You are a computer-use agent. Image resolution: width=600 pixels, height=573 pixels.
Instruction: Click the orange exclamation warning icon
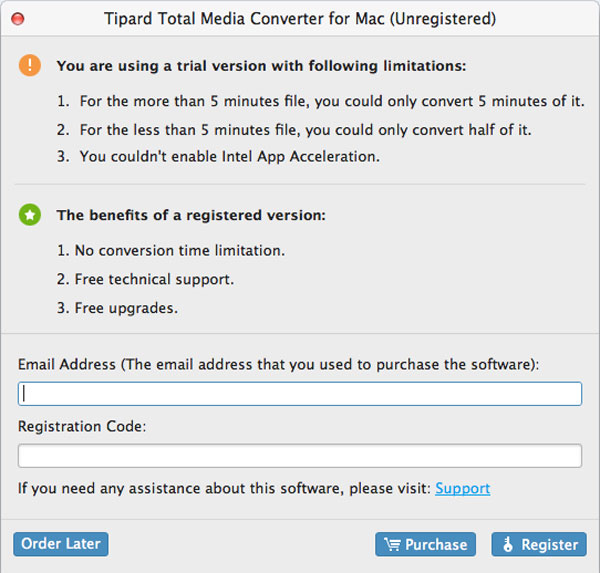coord(30,65)
